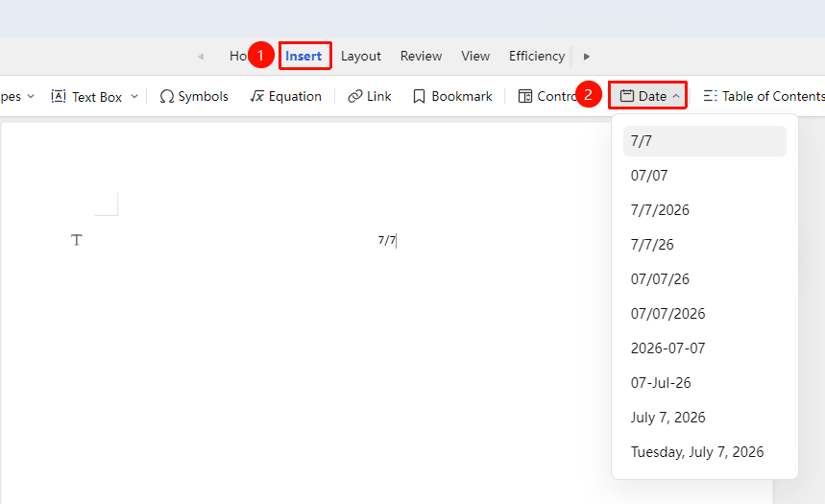
Task: Click the Link chain icon
Action: [x=355, y=96]
